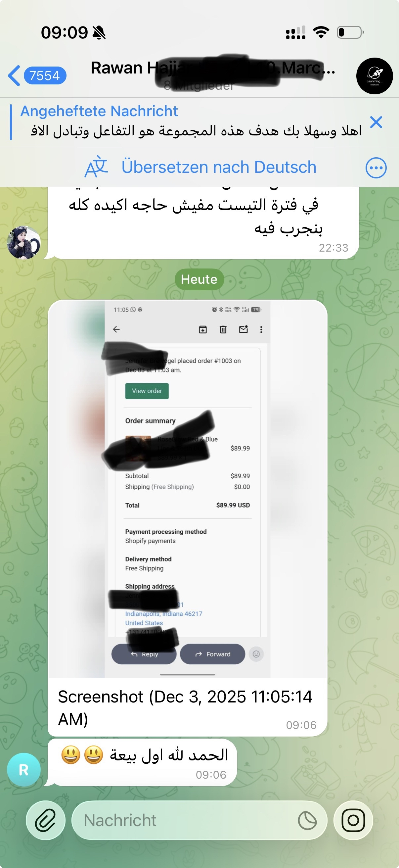Tap the muted bell icon in status bar

click(99, 33)
